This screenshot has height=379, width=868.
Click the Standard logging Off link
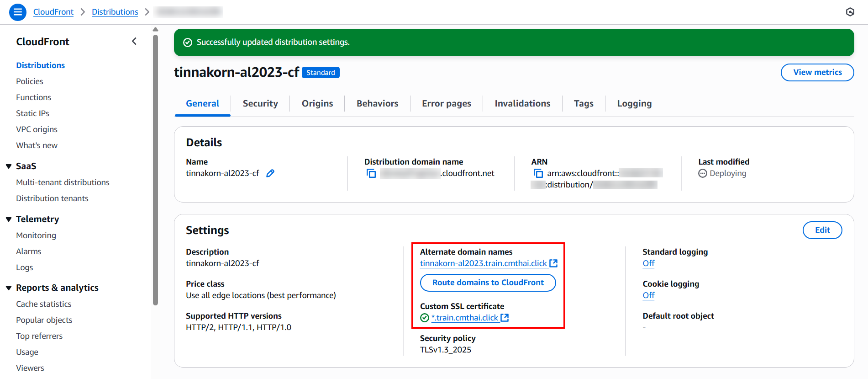tap(648, 263)
